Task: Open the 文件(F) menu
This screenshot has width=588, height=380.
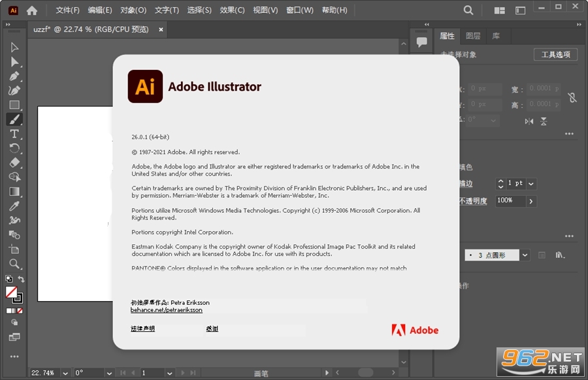Action: (67, 10)
